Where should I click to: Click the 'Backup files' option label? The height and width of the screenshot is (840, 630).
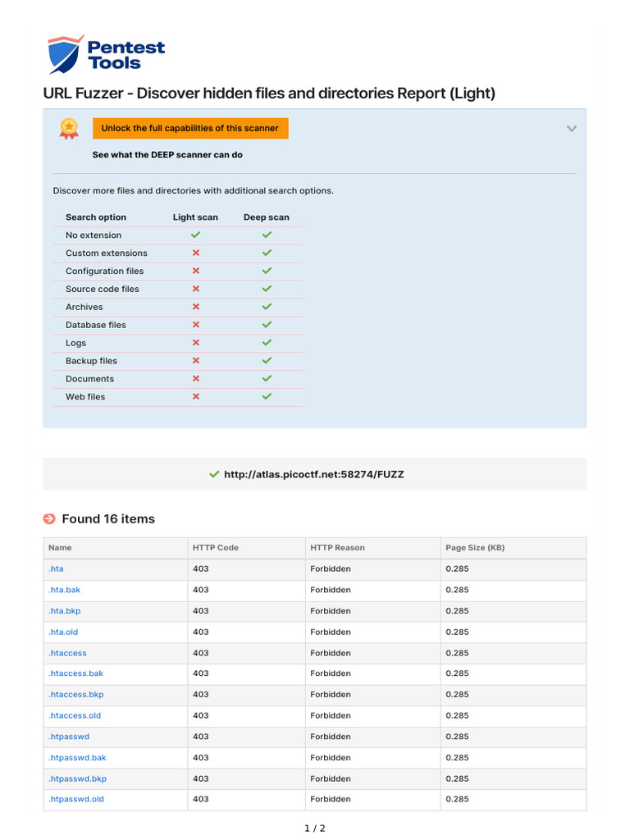[91, 361]
